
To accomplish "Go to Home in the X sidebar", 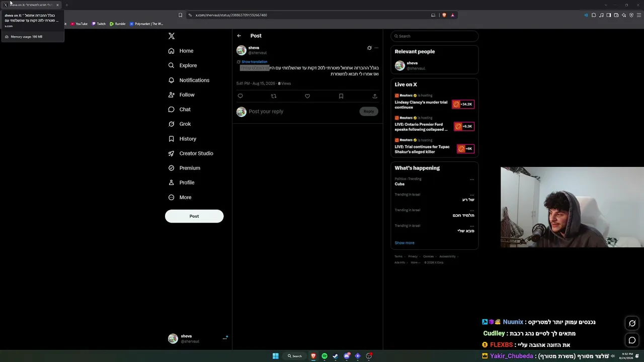I will click(181, 51).
